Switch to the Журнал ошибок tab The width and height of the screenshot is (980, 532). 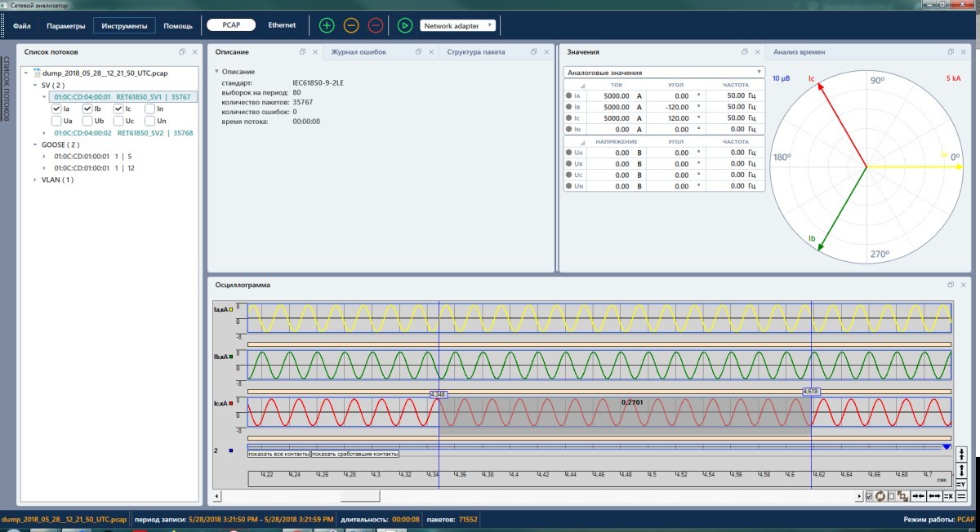tap(359, 51)
